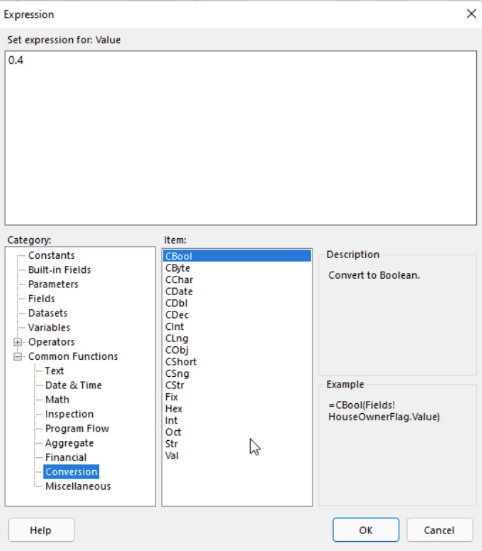
Task: Select the Aggregate functions subcategory
Action: (x=69, y=443)
